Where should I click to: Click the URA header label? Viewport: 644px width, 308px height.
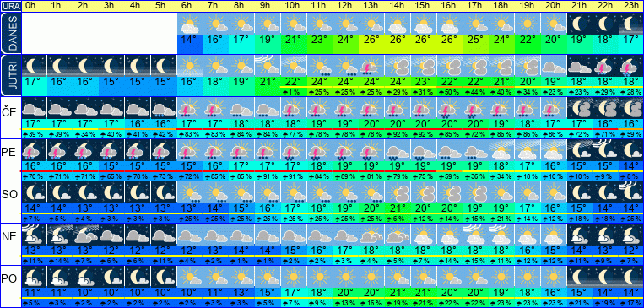tap(9, 6)
